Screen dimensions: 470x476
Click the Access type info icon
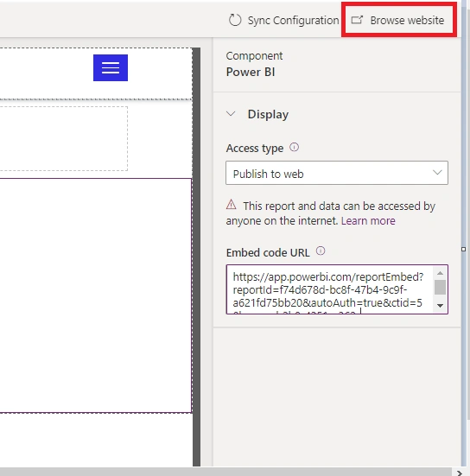pos(294,148)
